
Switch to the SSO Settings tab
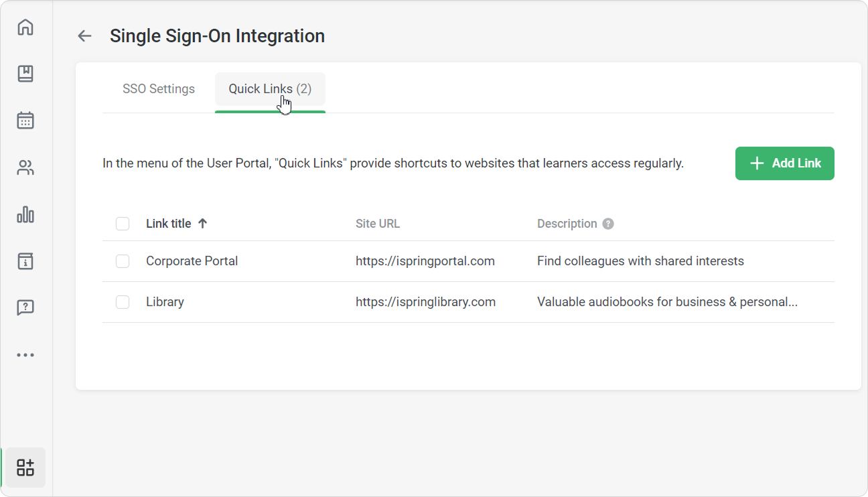[x=159, y=89]
